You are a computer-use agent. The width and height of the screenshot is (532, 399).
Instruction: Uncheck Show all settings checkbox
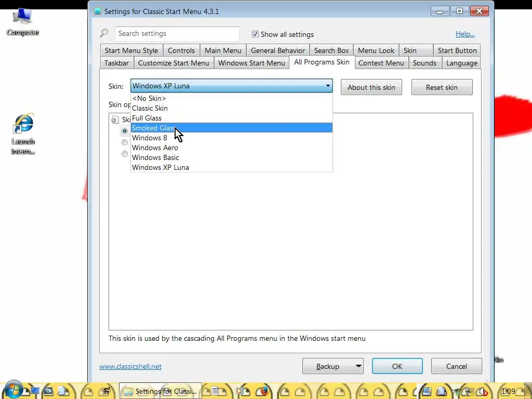tap(255, 34)
